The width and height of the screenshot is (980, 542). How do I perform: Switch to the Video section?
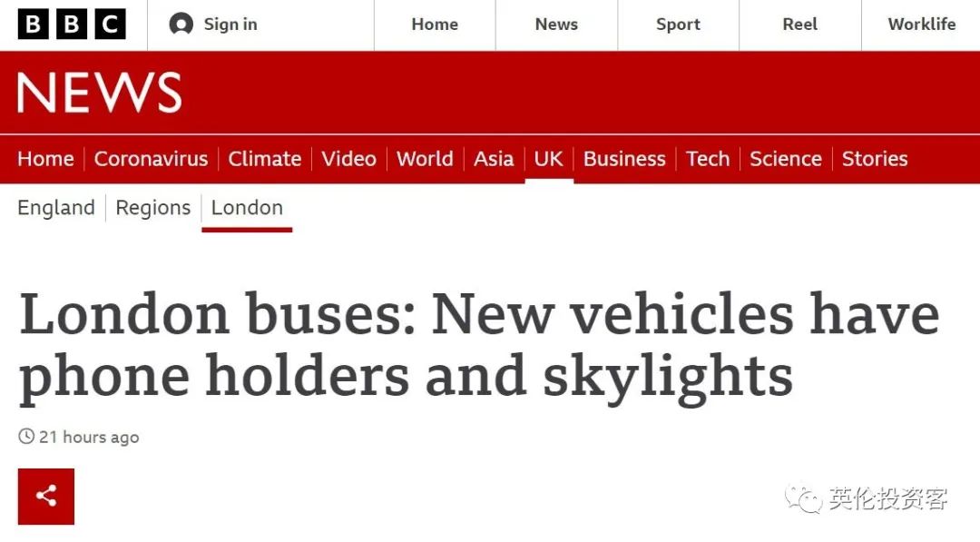pyautogui.click(x=348, y=159)
